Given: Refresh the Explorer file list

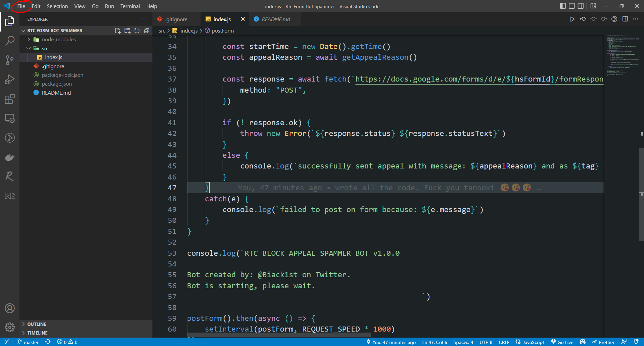Looking at the screenshot, I should pos(137,31).
